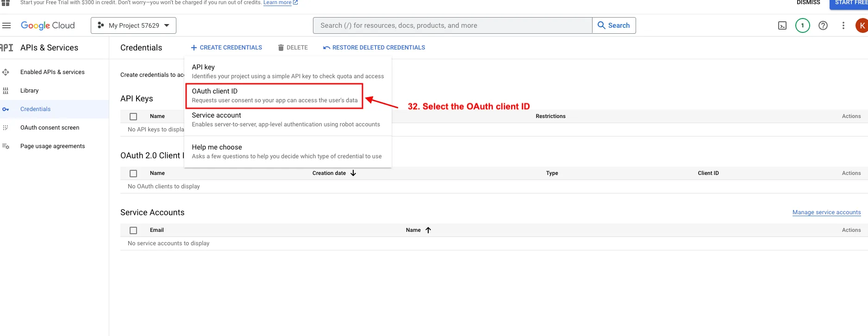Click CREATE CREDENTIALS button
The image size is (868, 336).
coord(226,48)
